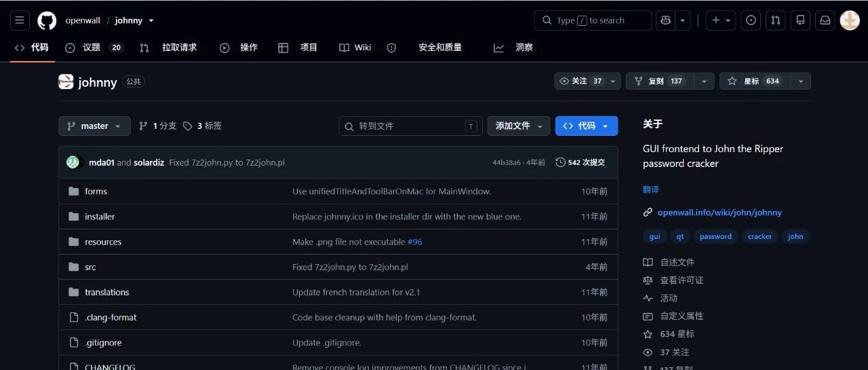Click the 转到文件 search field
Screen dimensions: 868x370
[411, 126]
